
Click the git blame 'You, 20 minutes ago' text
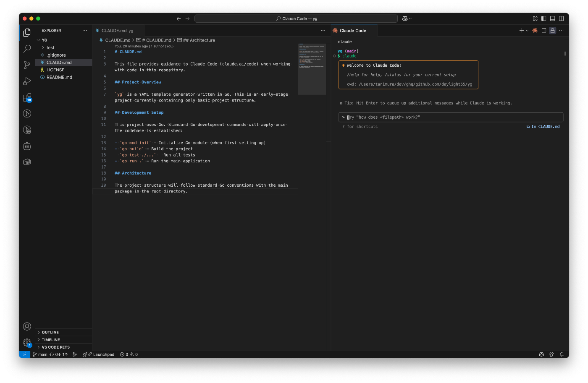[x=144, y=46]
